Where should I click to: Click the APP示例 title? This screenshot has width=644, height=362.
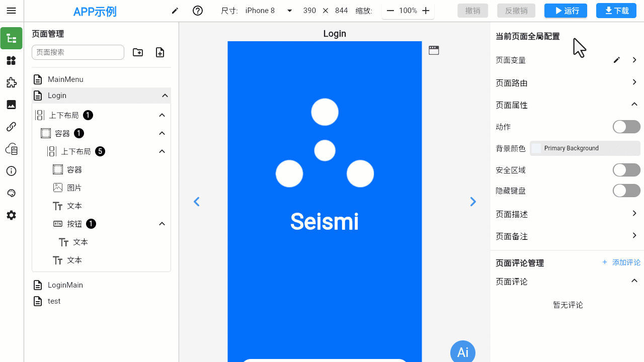coord(95,12)
